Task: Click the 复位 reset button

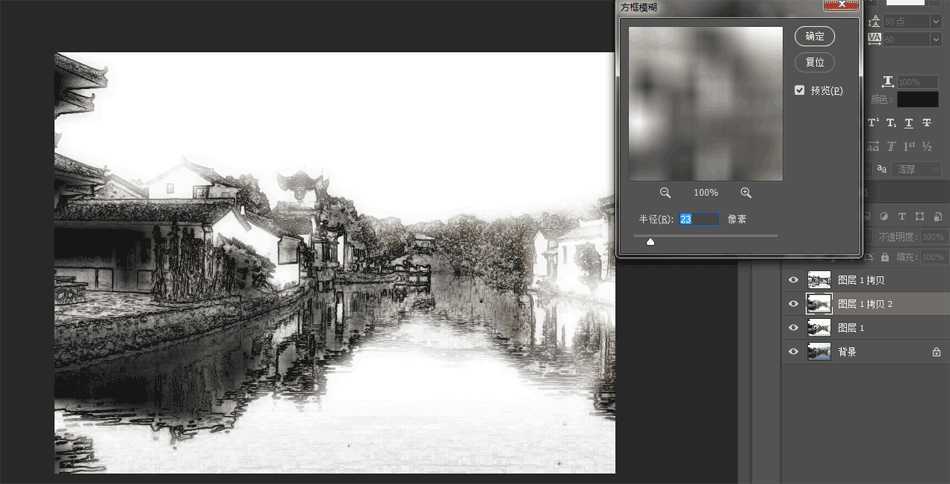Action: tap(815, 62)
